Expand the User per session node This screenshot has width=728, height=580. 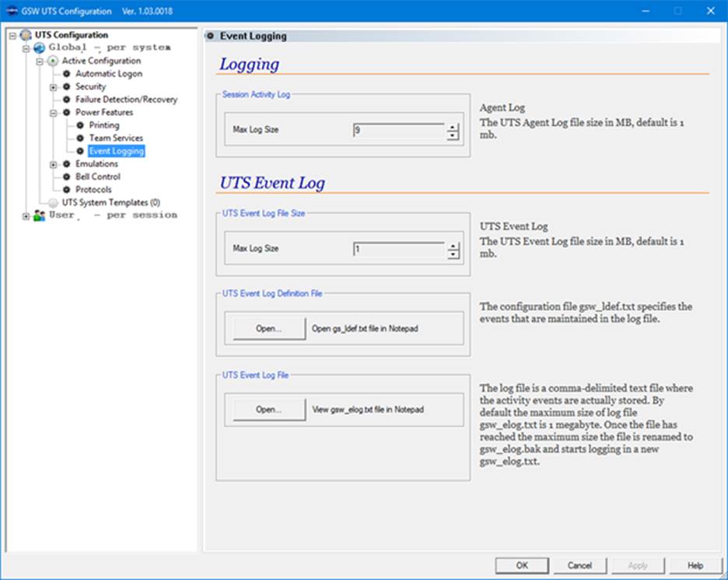click(26, 216)
